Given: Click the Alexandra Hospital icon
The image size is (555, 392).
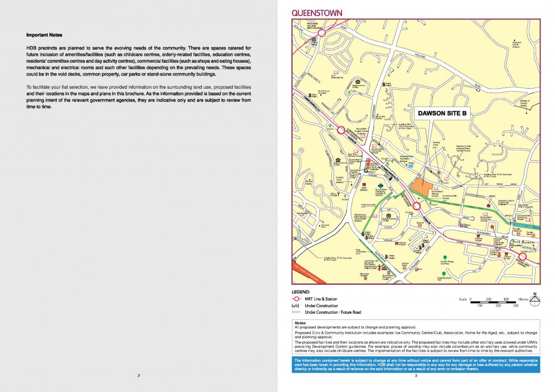Looking at the screenshot, I should pos(366,277).
